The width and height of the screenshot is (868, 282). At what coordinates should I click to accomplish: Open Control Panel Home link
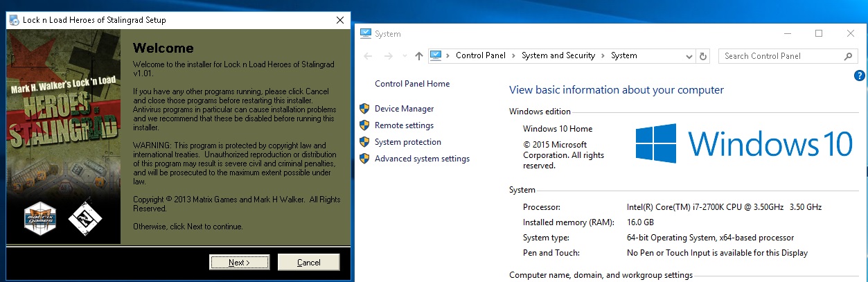click(412, 84)
